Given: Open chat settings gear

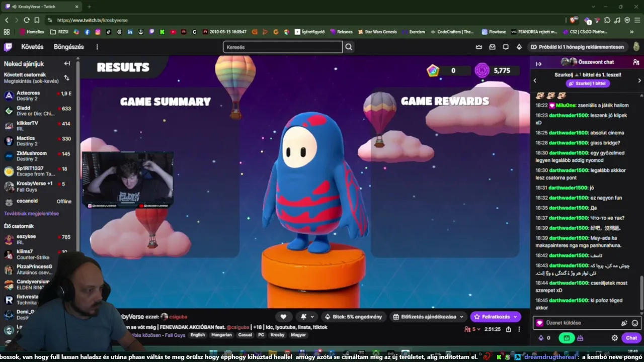Looking at the screenshot, I should pyautogui.click(x=614, y=338).
